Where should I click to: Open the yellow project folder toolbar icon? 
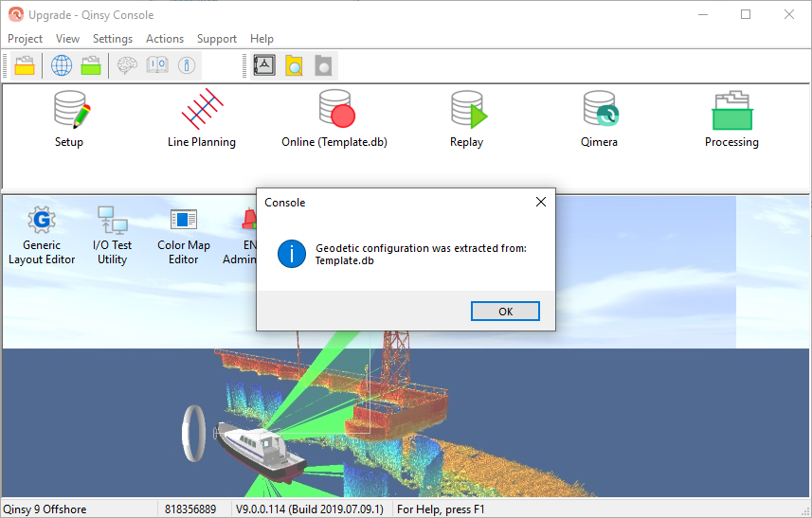click(x=25, y=65)
